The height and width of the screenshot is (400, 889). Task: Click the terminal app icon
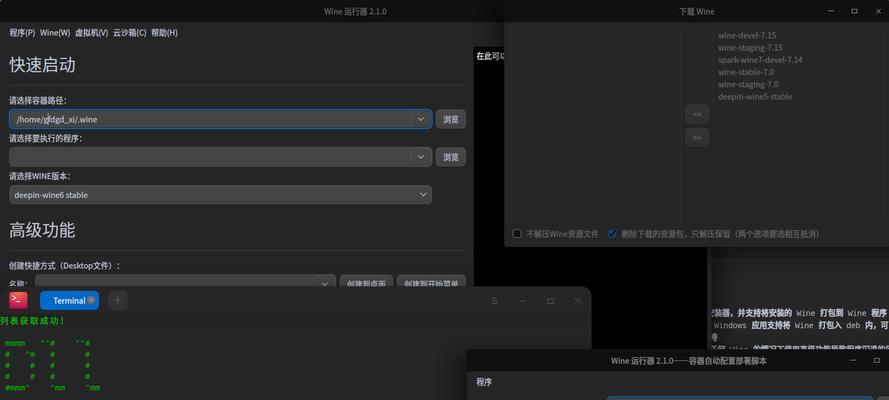(18, 300)
